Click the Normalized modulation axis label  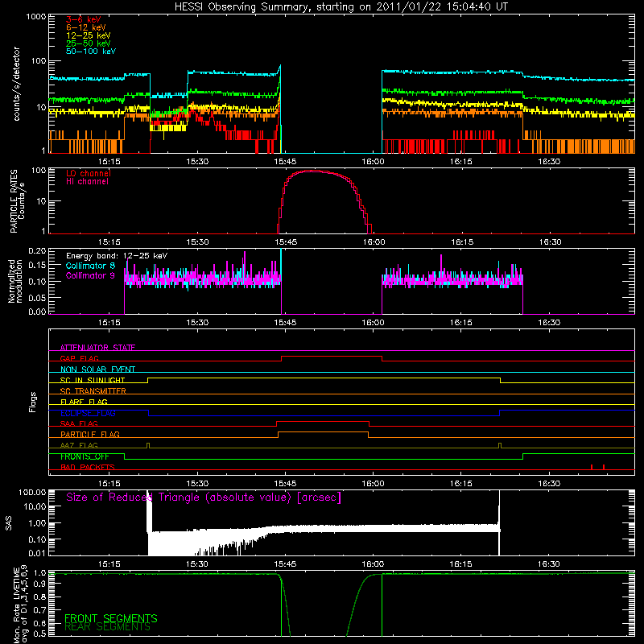tap(14, 281)
